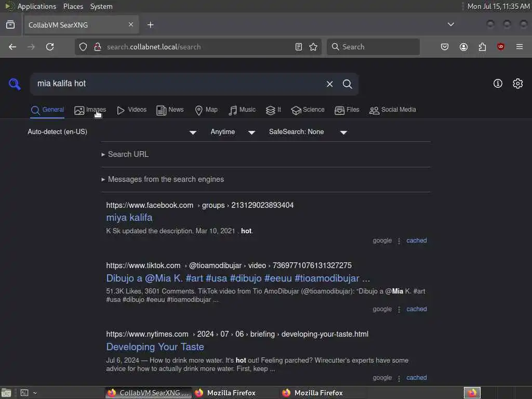Open the Dibujo a @Mia K. result
The height and width of the screenshot is (399, 532).
coord(238,278)
